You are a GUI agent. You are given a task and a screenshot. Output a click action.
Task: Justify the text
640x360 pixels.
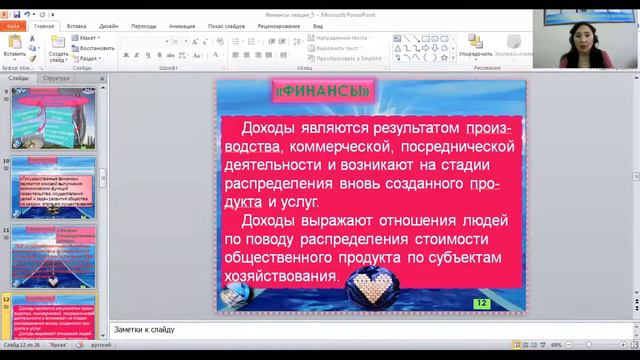pos(269,55)
